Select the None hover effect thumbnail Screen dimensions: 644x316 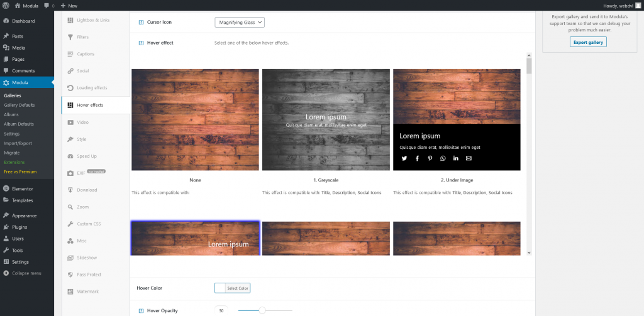195,119
